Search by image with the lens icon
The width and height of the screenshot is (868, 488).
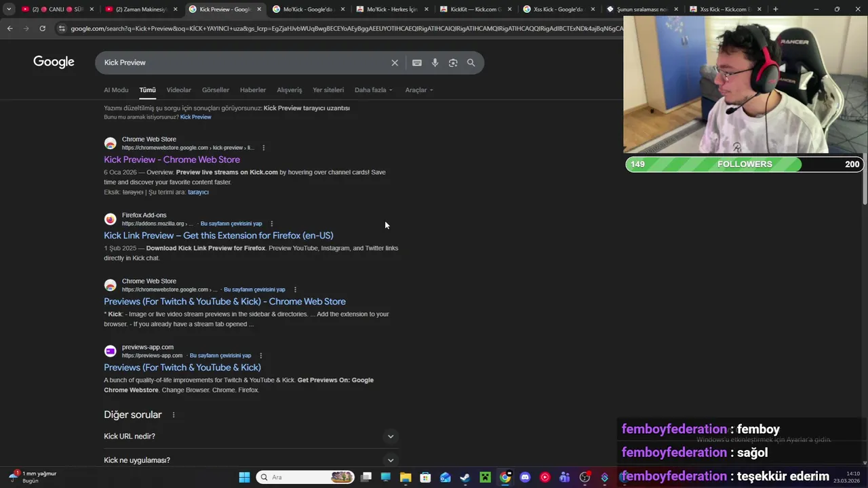[x=453, y=62]
